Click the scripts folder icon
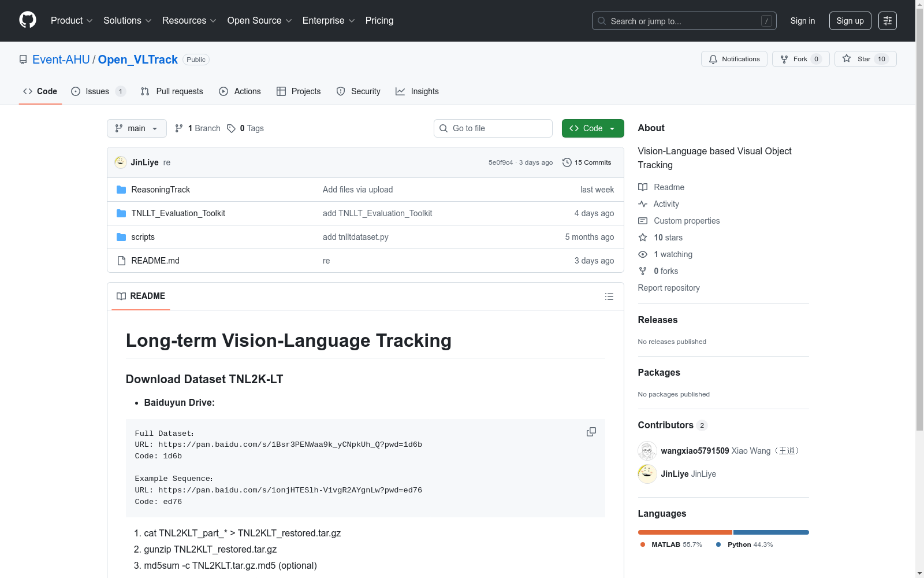 (x=121, y=237)
